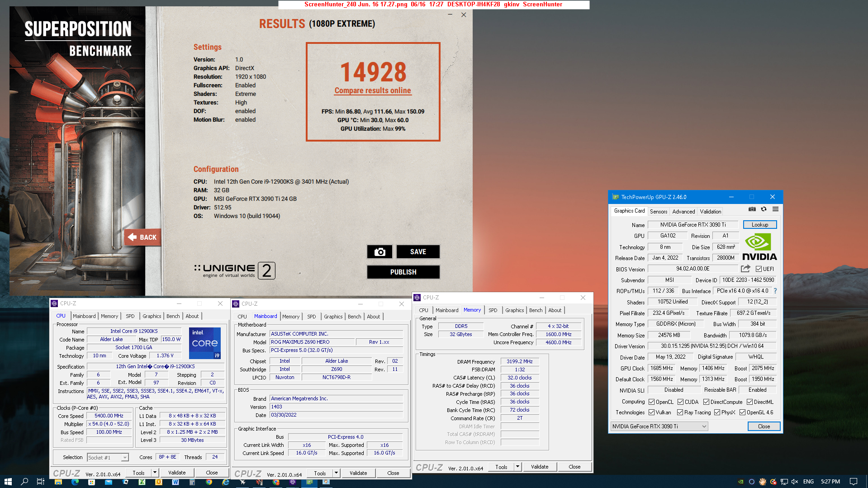Open File Explorer from the taskbar
Viewport: 868px width, 488px height.
(58, 482)
